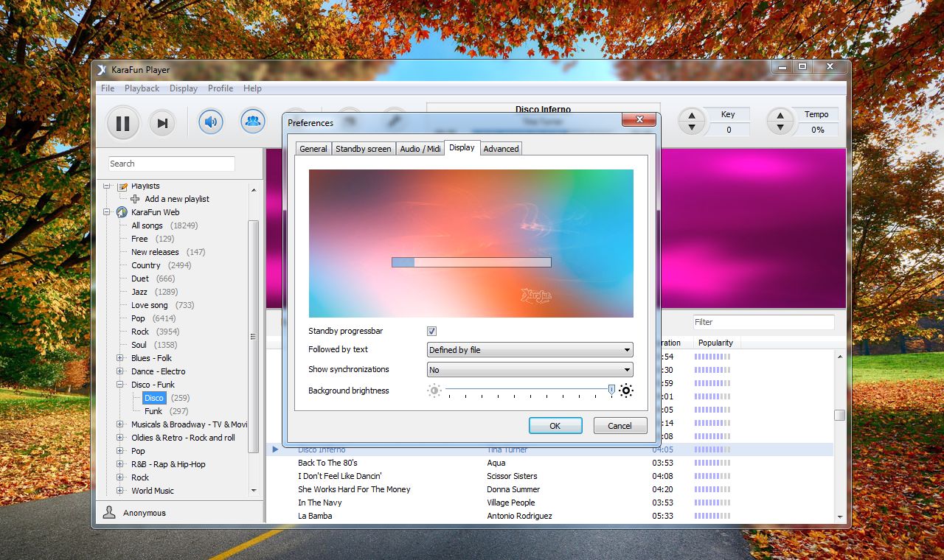The height and width of the screenshot is (560, 944).
Task: Click the plus icon beside Add a new playlist
Action: pyautogui.click(x=135, y=199)
